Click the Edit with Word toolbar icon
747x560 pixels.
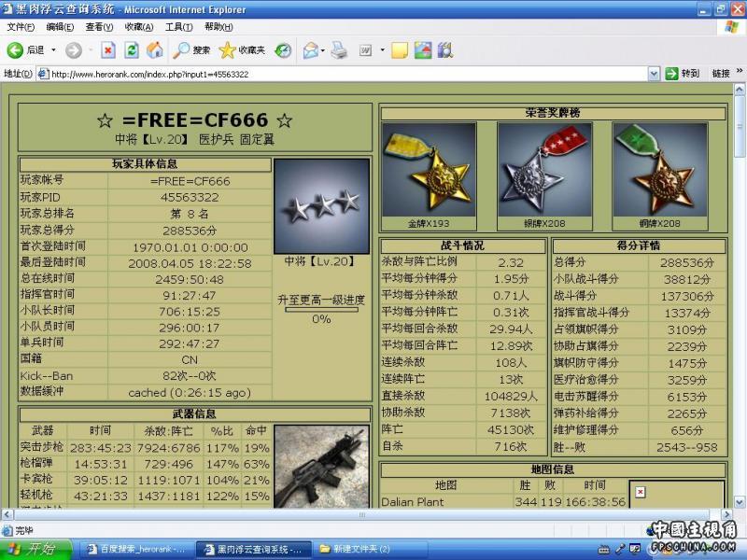(x=366, y=50)
